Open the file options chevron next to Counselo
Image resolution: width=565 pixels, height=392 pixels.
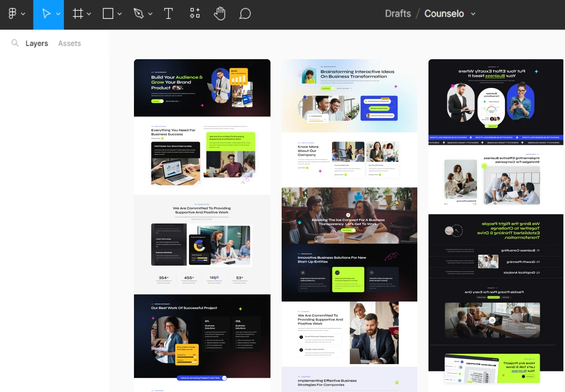pyautogui.click(x=473, y=14)
